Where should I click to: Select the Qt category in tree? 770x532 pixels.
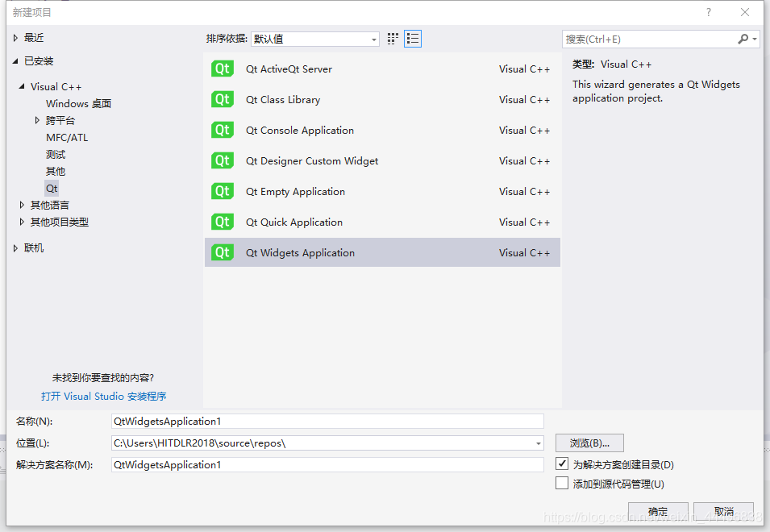coord(52,189)
